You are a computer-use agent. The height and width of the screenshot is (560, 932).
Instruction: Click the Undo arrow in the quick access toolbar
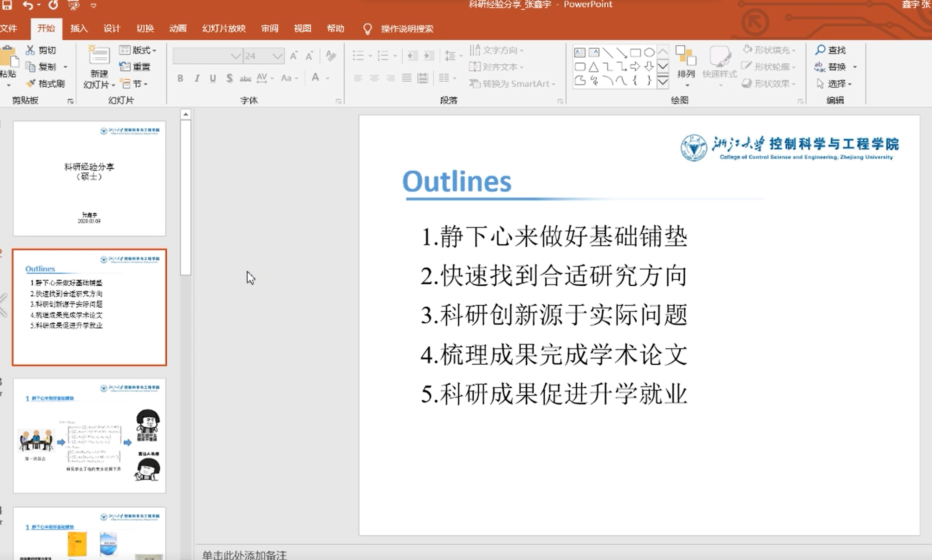click(28, 5)
